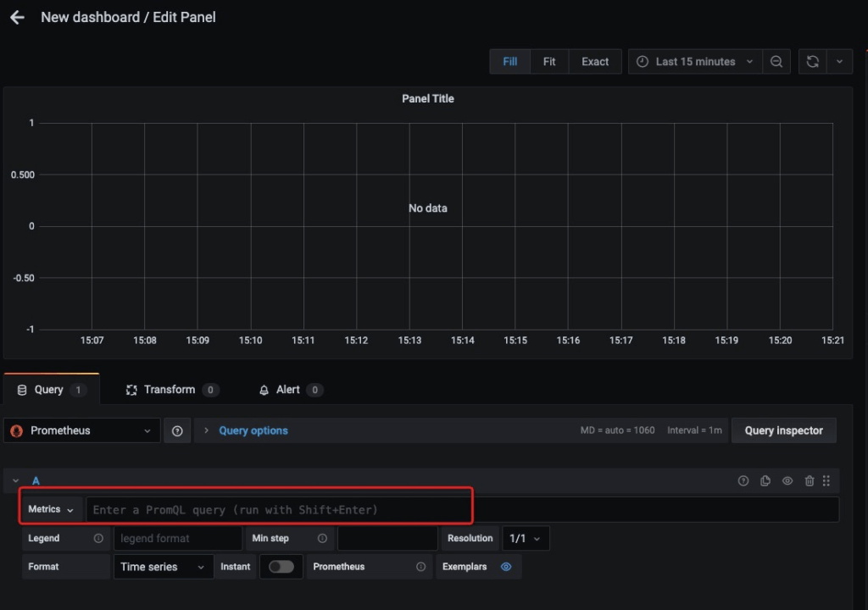The image size is (868, 610).
Task: Click the transform icon on the Transform tab
Action: [x=131, y=391]
